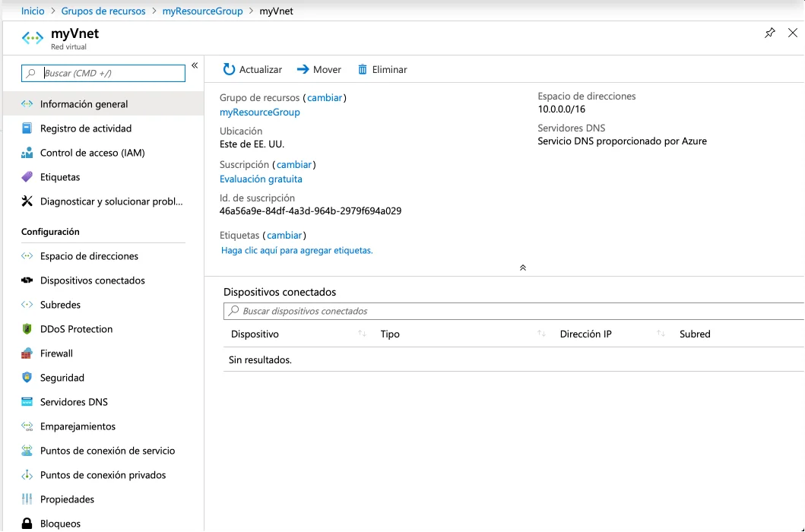Viewport: 805px width, 532px height.
Task: Open Subredes menu item
Action: (x=103, y=305)
